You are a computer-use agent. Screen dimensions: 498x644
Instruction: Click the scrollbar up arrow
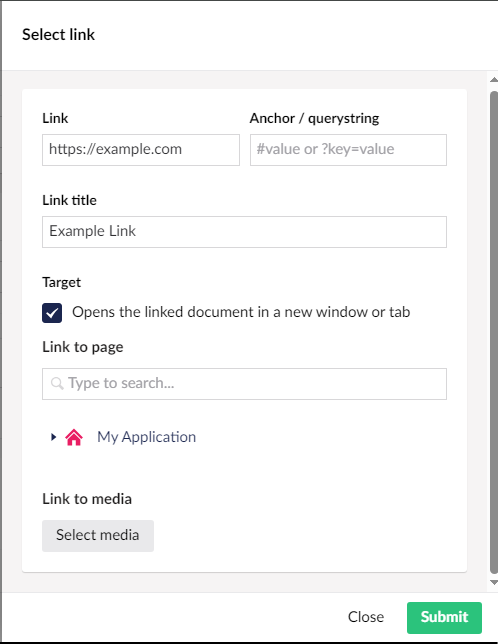[493, 80]
